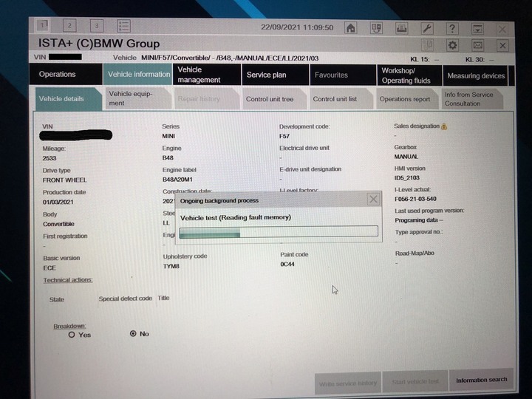532x399 pixels.
Task: Click the State column header
Action: tap(57, 299)
